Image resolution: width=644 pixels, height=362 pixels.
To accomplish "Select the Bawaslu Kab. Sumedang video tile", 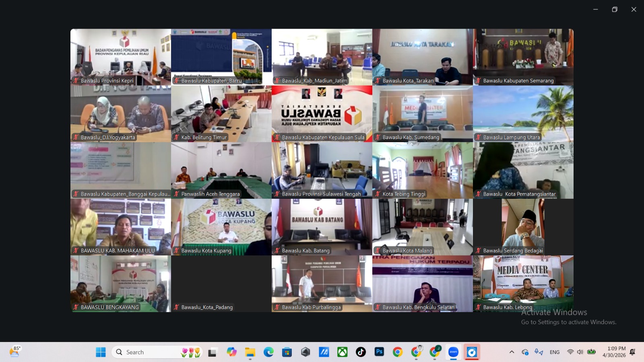I will 423,113.
